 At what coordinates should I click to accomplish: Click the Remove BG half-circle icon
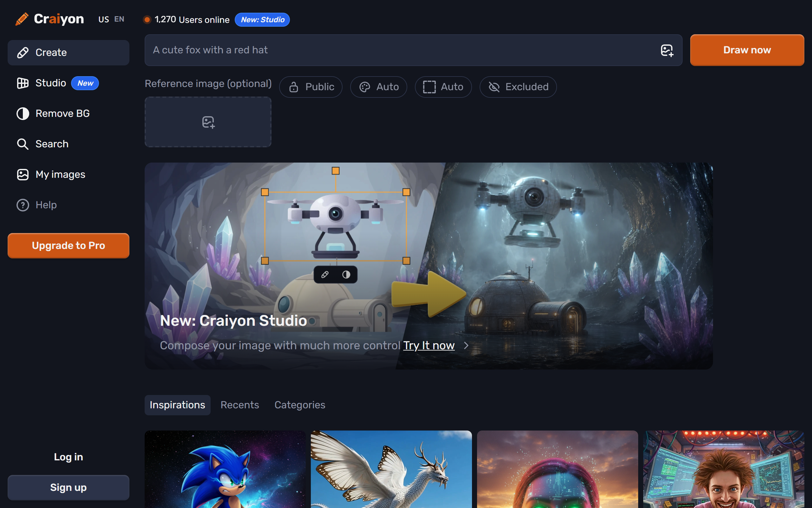[x=23, y=114]
